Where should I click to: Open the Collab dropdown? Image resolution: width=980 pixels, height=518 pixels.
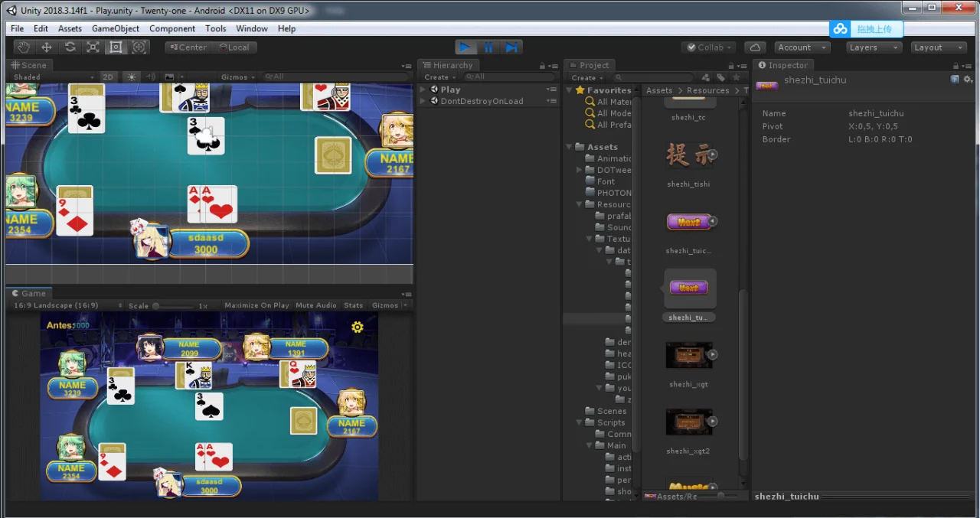[x=709, y=47]
